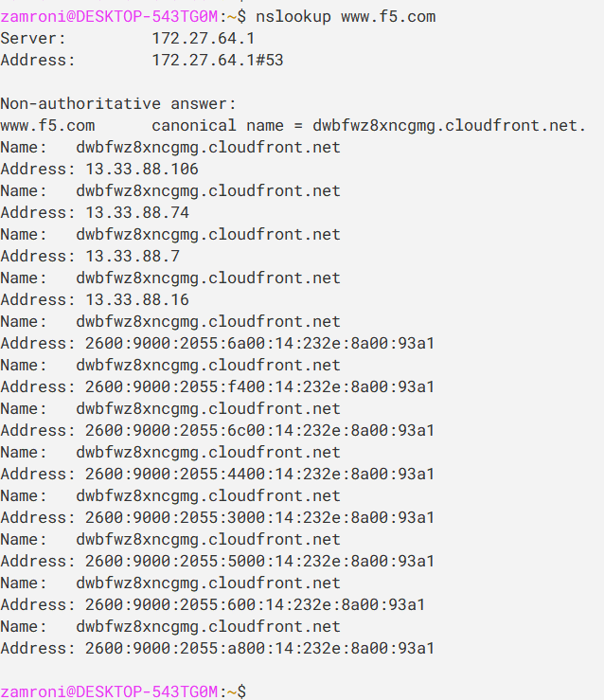Click the IPv6 address containing a800
604x700 pixels.
[259, 649]
